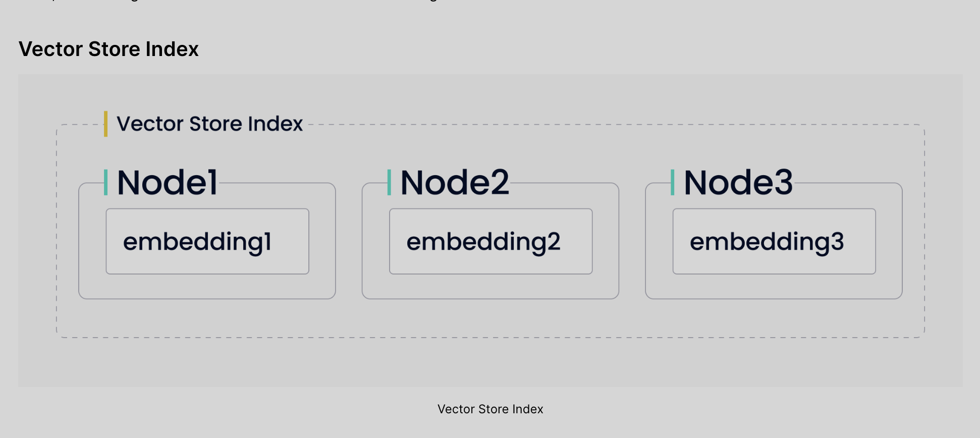This screenshot has height=438, width=980.
Task: Select the Node1 label
Action: (x=167, y=182)
